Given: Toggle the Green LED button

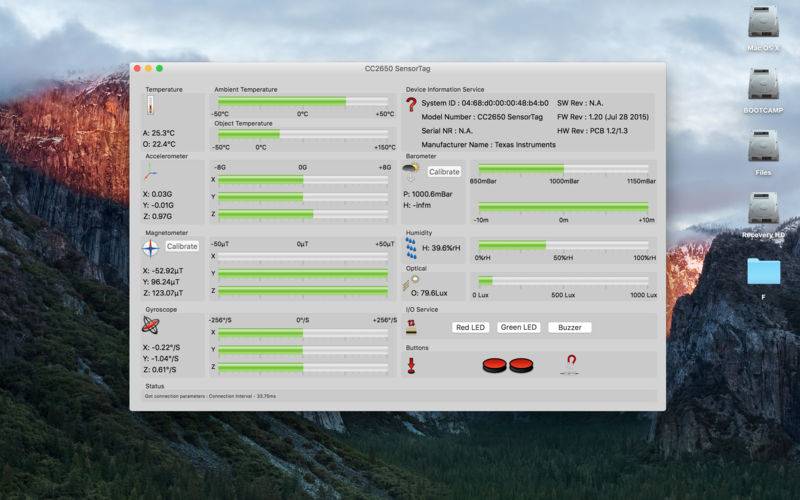Looking at the screenshot, I should coord(518,328).
